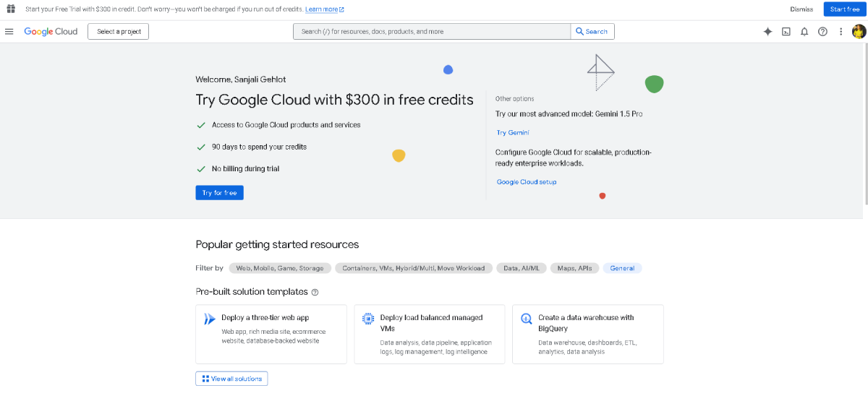The image size is (868, 396).
Task: Click the Google Cloud logo
Action: coord(51,31)
